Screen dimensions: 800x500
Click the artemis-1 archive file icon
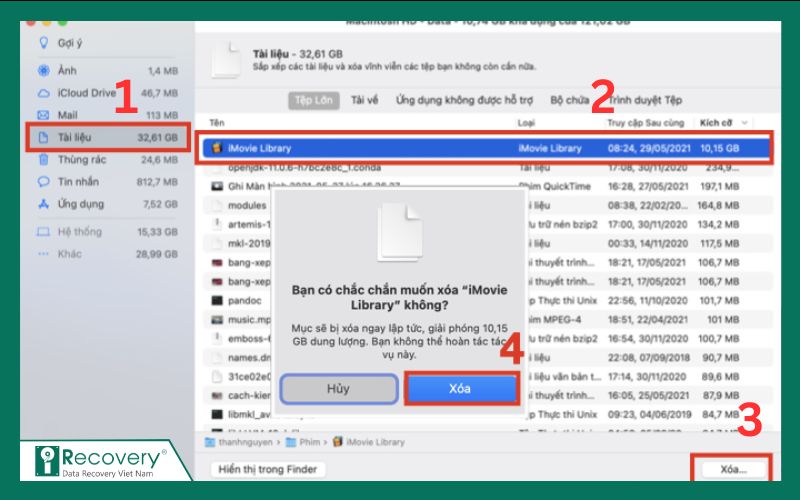(217, 224)
